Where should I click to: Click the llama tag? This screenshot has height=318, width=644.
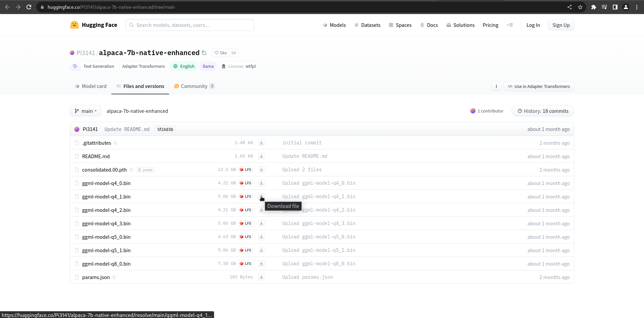coord(208,66)
